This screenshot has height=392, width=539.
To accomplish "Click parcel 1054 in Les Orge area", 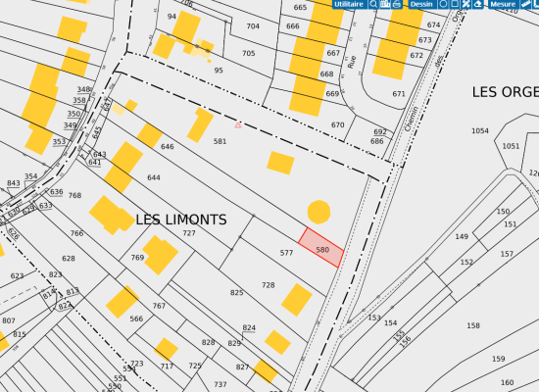I will point(480,130).
